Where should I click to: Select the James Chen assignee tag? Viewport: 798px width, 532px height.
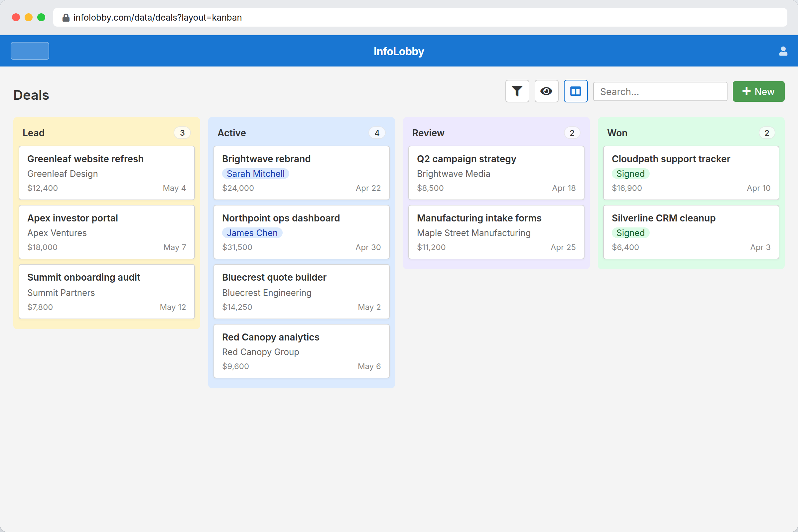252,233
